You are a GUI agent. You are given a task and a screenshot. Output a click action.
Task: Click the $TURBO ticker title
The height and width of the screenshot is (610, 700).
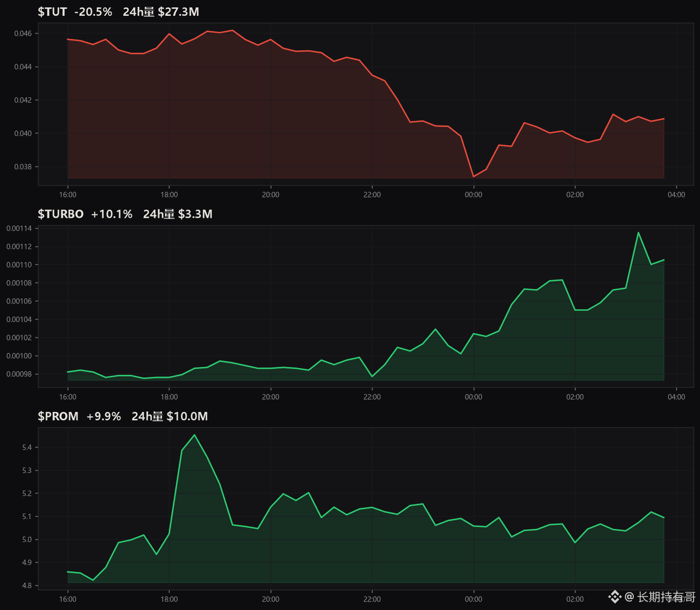pyautogui.click(x=61, y=214)
